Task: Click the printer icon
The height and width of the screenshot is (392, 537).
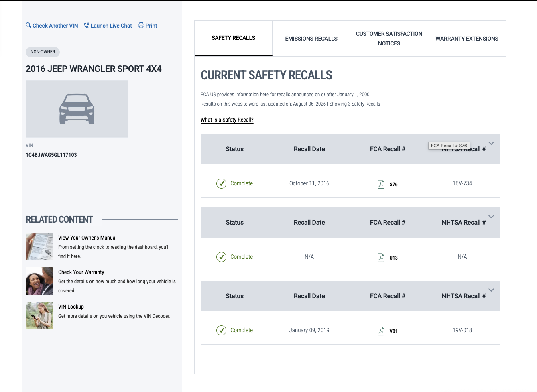Action: pos(141,25)
